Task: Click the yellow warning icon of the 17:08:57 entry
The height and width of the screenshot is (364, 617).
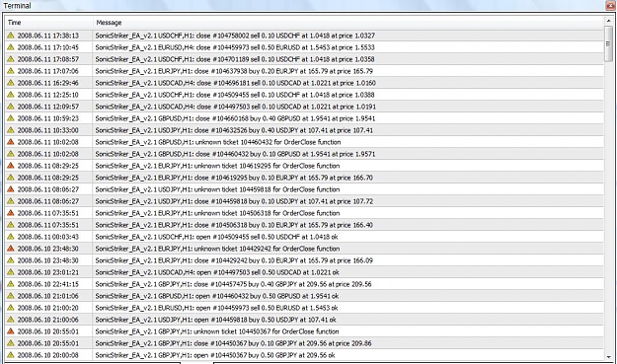Action: (x=11, y=59)
